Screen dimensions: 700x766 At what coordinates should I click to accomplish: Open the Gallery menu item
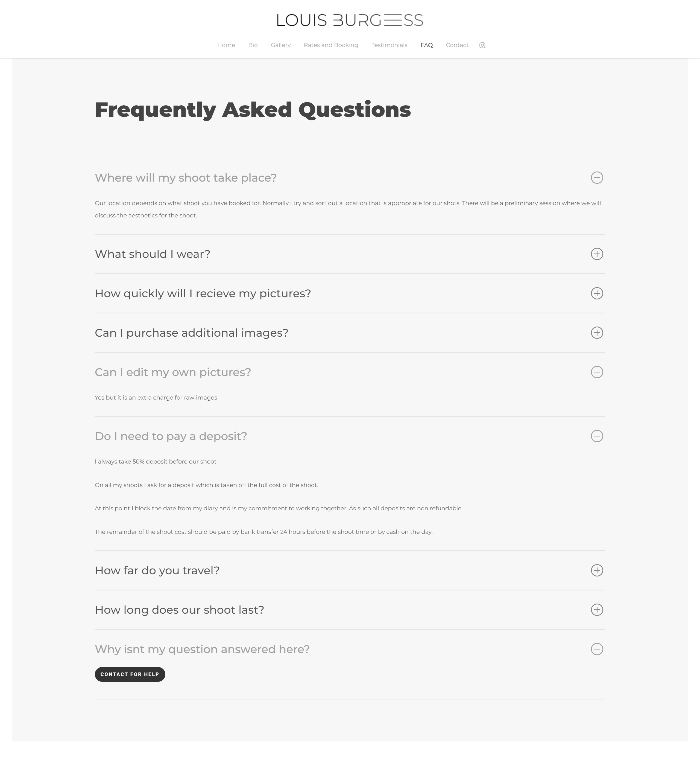click(x=281, y=45)
